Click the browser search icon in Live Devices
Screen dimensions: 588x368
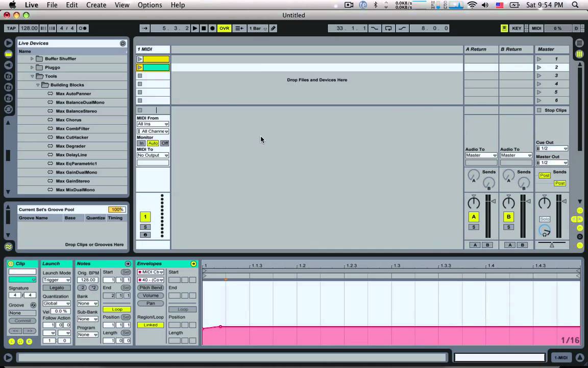pyautogui.click(x=122, y=43)
